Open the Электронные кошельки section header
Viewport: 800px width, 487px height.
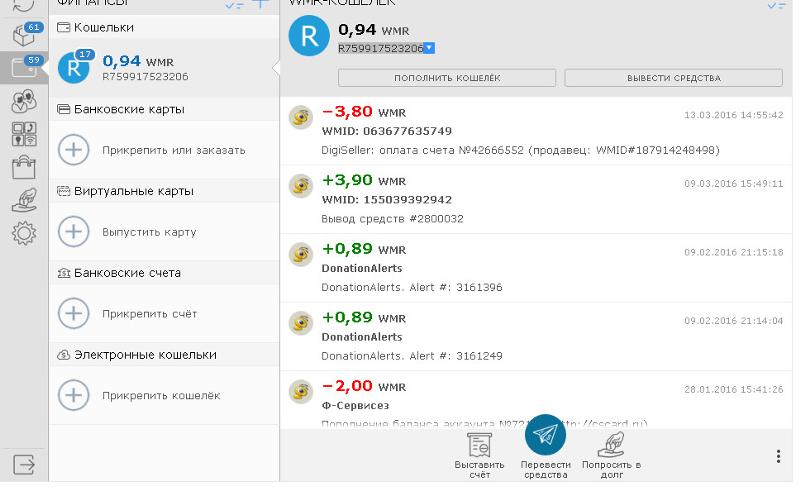coord(164,354)
